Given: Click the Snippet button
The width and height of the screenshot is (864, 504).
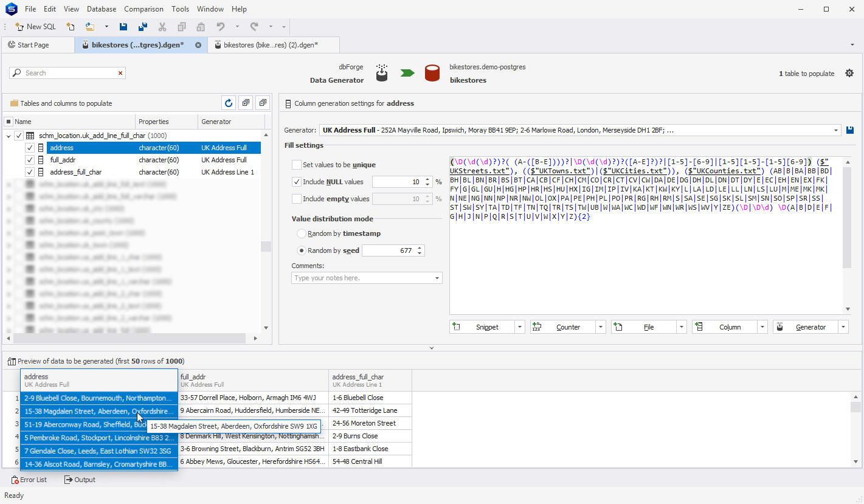Looking at the screenshot, I should click(482, 327).
